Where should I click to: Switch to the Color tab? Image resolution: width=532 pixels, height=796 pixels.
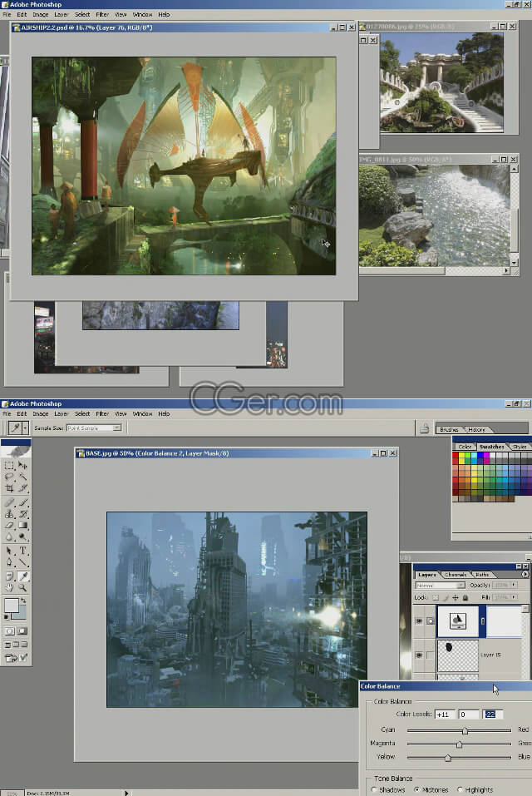click(465, 446)
